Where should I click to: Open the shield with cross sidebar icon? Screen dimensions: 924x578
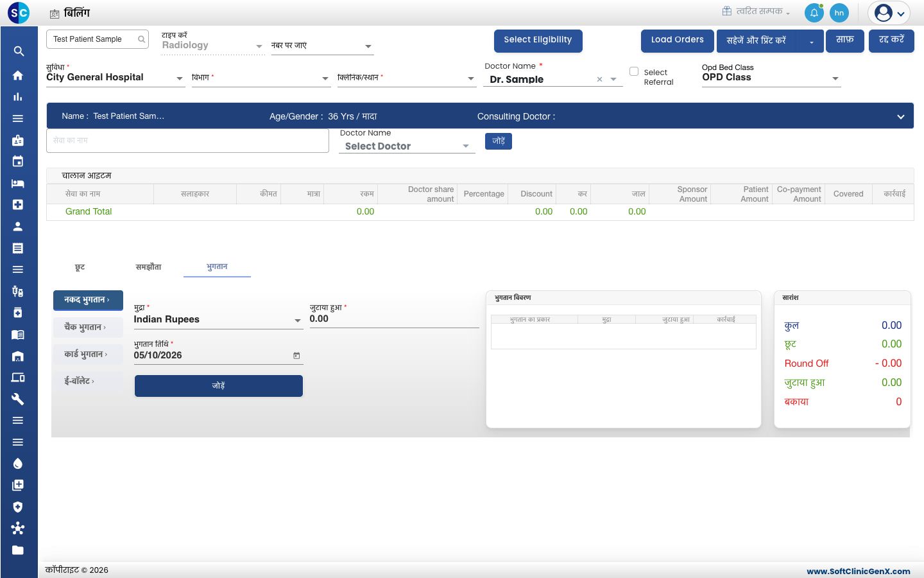(18, 507)
